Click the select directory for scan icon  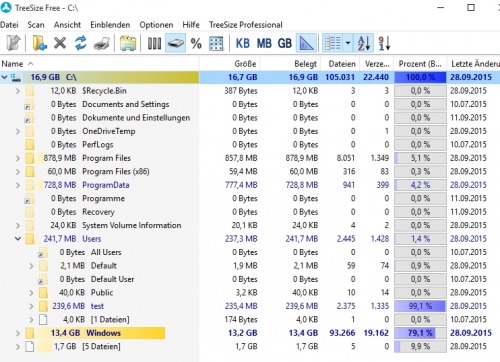coord(14,43)
